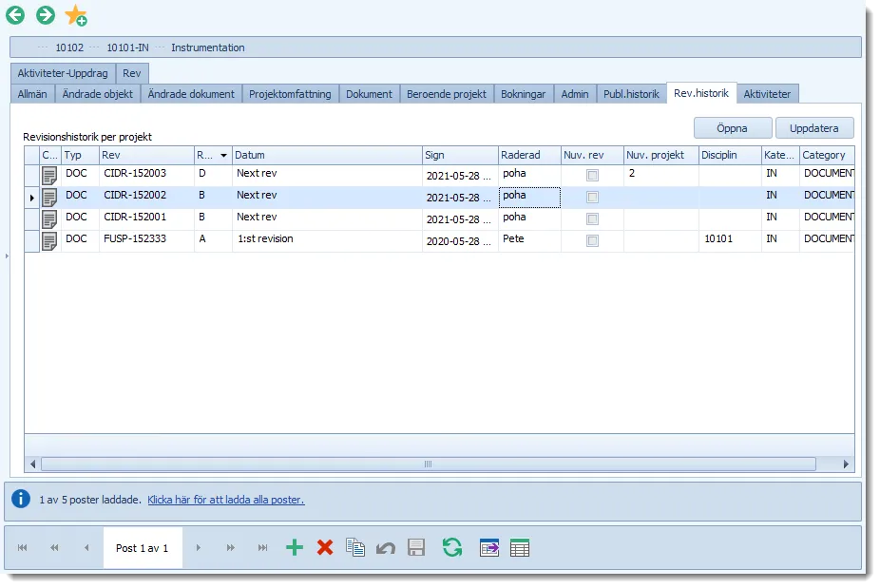The image size is (880, 588).
Task: Click the row selector arrow for CIDR-152002
Action: click(32, 198)
